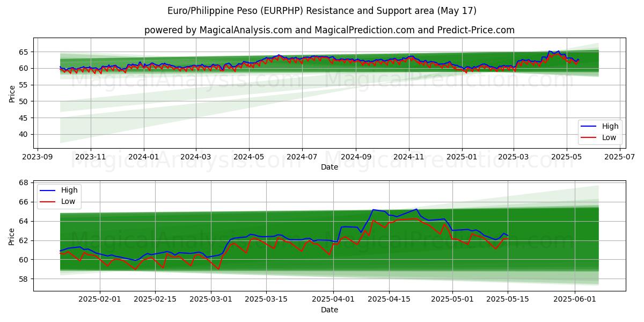Click the '2024-05' date tick label

(x=249, y=156)
